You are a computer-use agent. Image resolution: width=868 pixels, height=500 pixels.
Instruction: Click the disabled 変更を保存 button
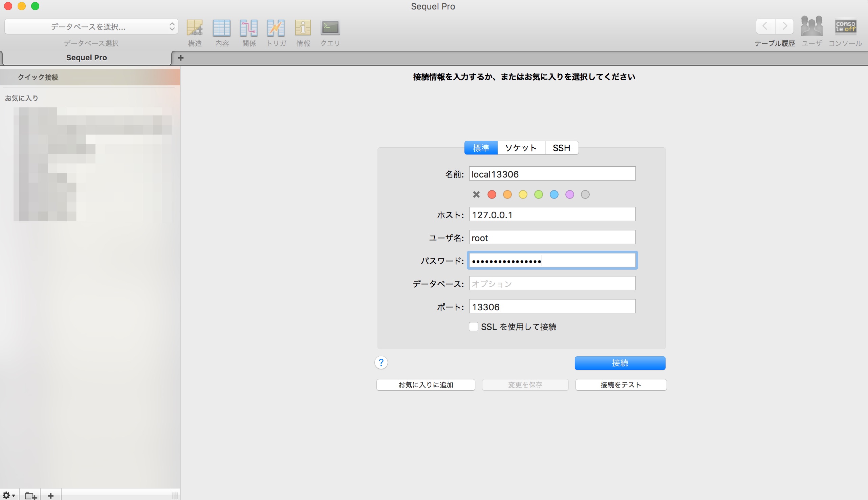[x=525, y=384]
